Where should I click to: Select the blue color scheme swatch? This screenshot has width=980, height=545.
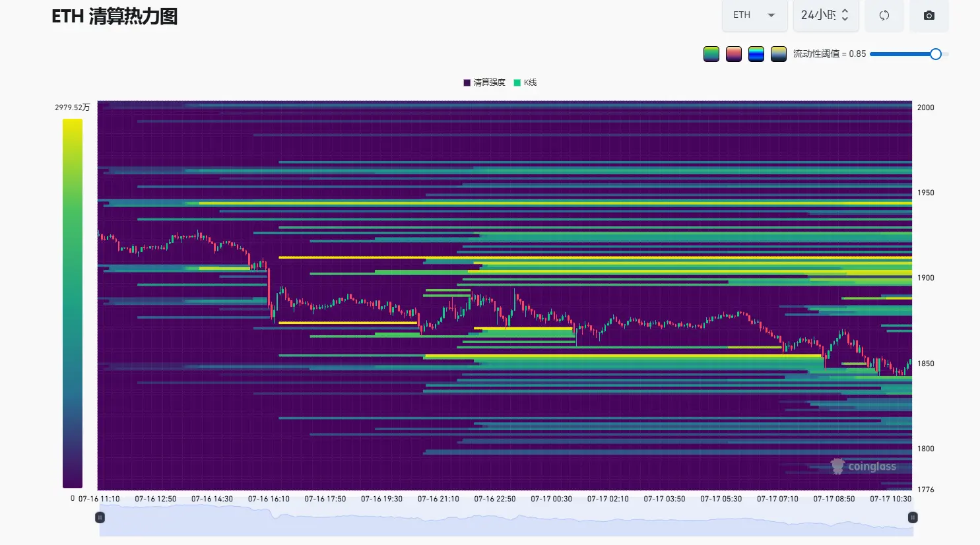(x=756, y=54)
